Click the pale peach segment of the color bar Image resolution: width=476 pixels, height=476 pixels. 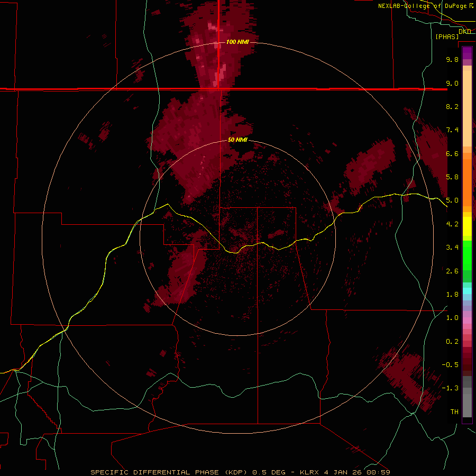467,108
